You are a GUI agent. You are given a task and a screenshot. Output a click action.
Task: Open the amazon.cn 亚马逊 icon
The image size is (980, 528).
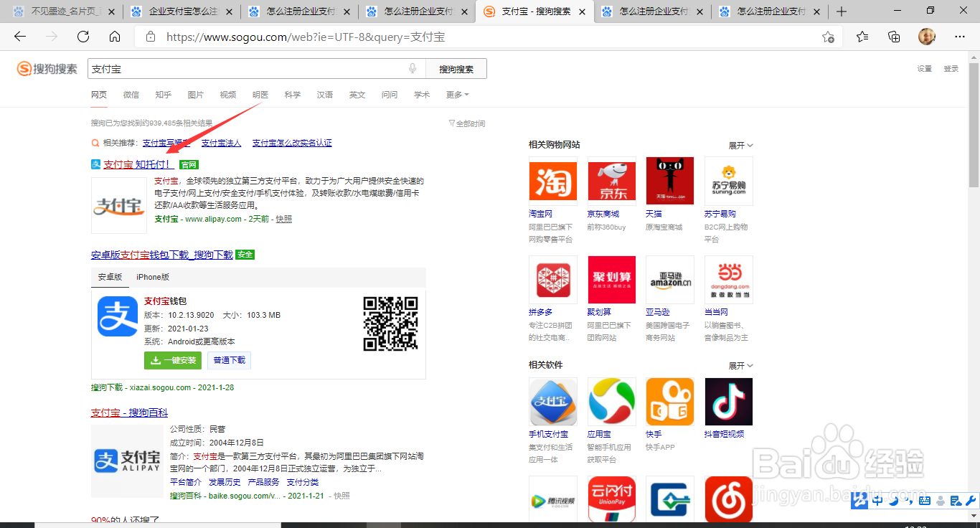(x=670, y=280)
